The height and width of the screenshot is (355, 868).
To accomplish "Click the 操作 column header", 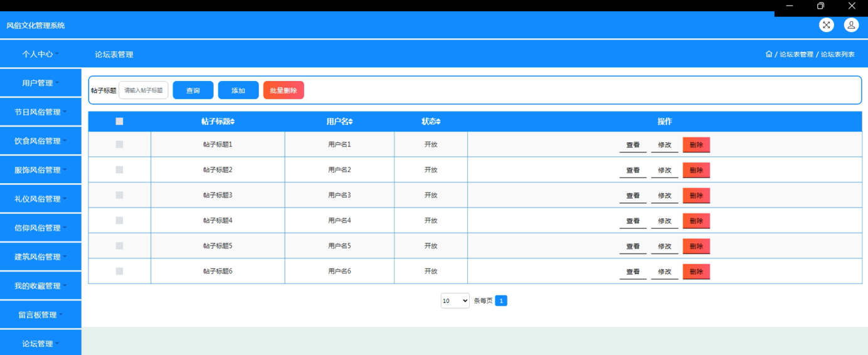I will pyautogui.click(x=665, y=122).
